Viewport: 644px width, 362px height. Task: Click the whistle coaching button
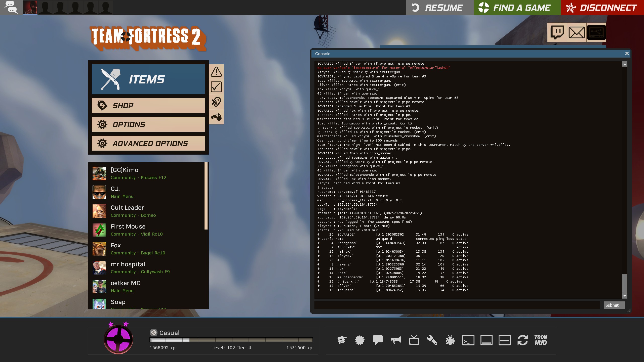(x=216, y=117)
